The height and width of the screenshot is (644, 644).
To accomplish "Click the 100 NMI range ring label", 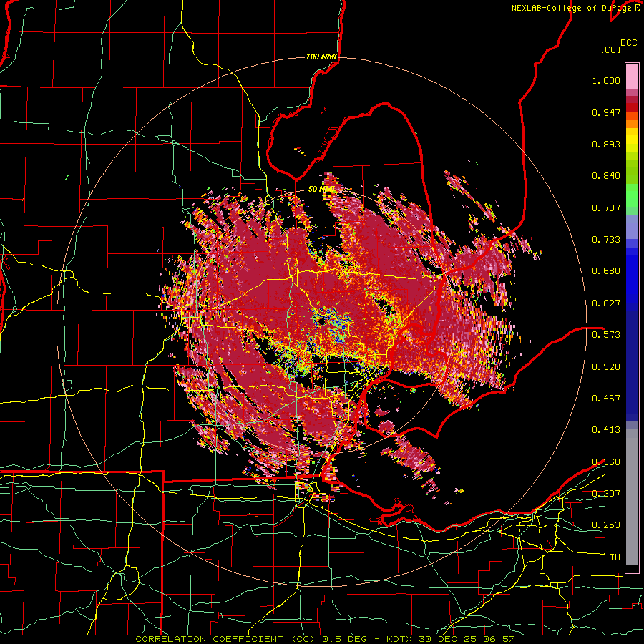I will coord(321,57).
